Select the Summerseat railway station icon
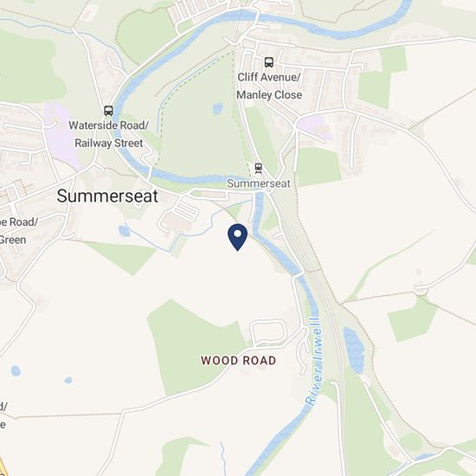 (259, 168)
